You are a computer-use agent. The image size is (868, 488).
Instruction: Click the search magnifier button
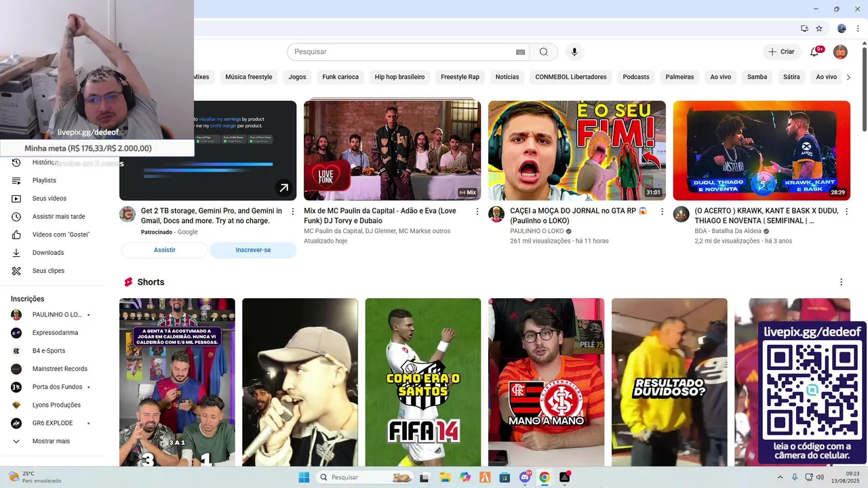click(x=544, y=52)
